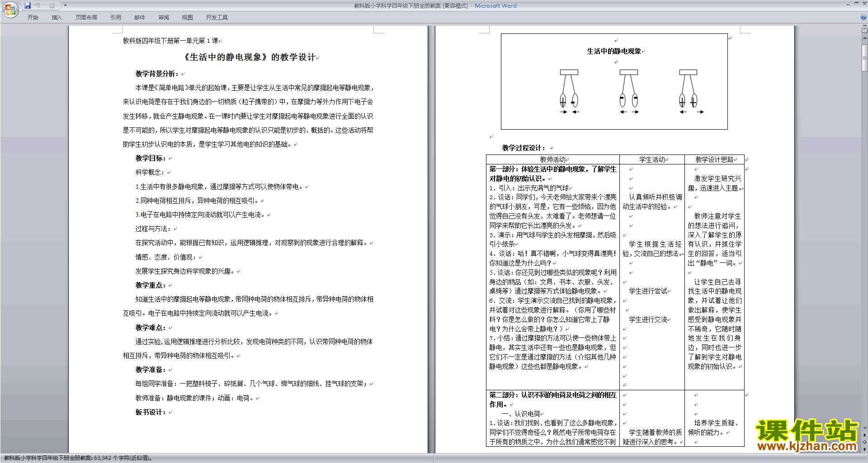Click the middle pendulum pair in diagram

(x=629, y=92)
